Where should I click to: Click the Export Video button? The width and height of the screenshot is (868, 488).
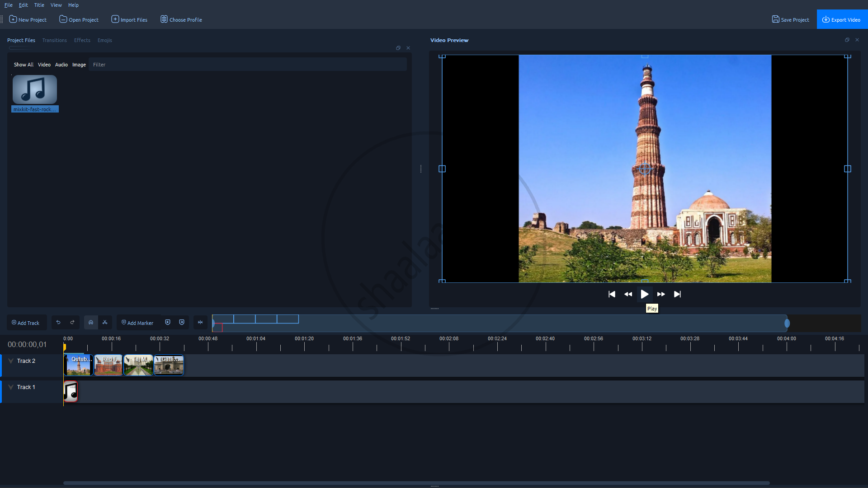click(x=842, y=19)
